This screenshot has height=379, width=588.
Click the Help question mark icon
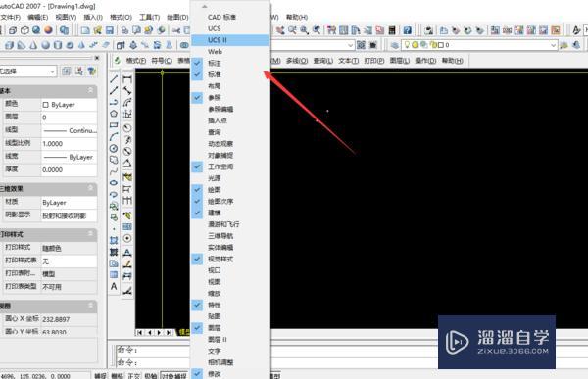coord(408,30)
